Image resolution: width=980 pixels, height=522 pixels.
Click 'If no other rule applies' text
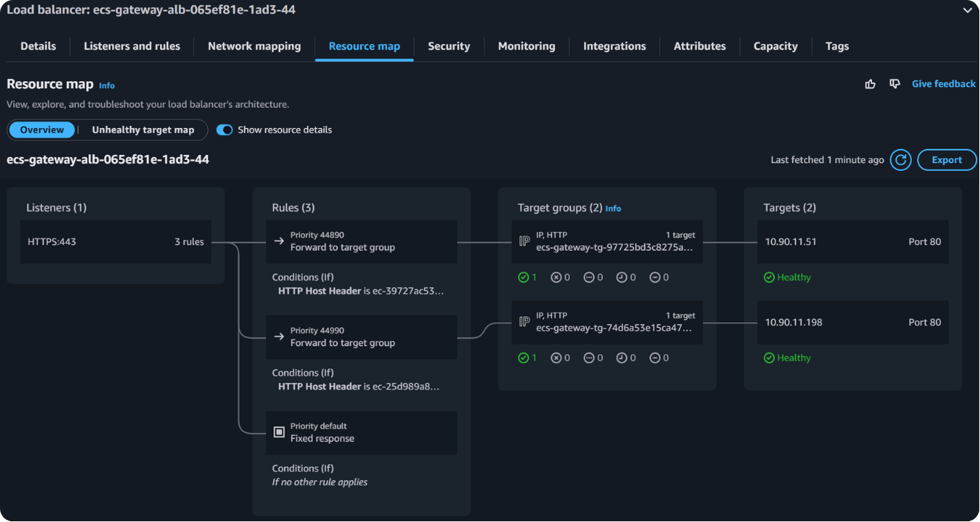coord(319,482)
